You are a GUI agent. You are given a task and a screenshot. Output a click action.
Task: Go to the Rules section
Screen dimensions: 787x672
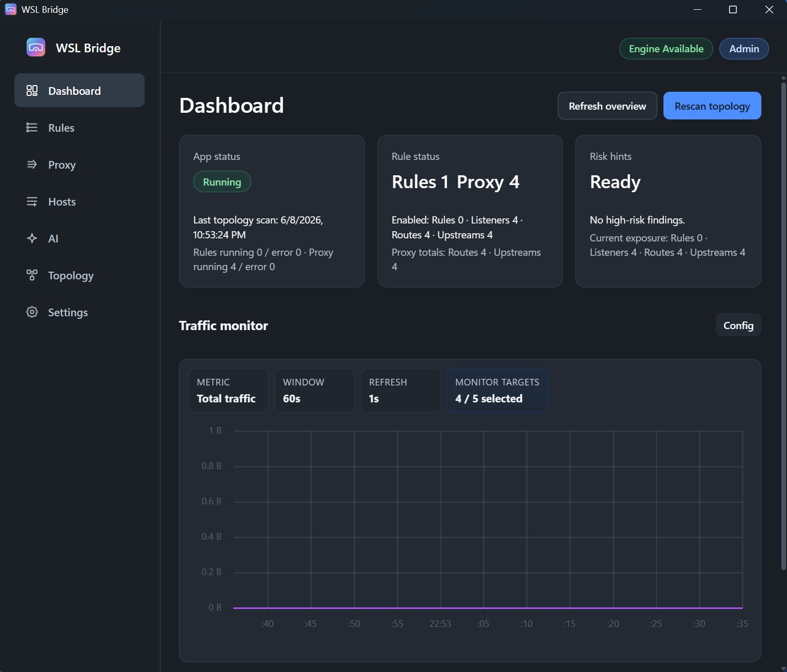point(79,128)
